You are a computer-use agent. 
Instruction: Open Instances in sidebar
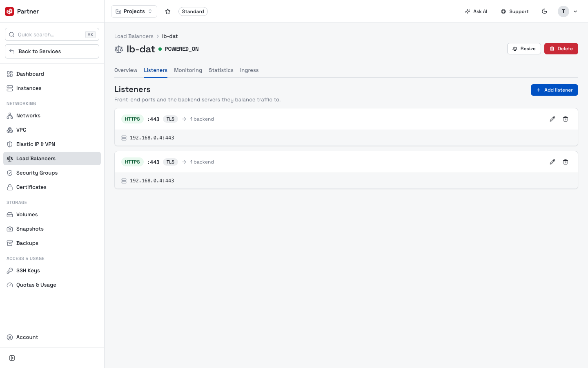coord(52,88)
